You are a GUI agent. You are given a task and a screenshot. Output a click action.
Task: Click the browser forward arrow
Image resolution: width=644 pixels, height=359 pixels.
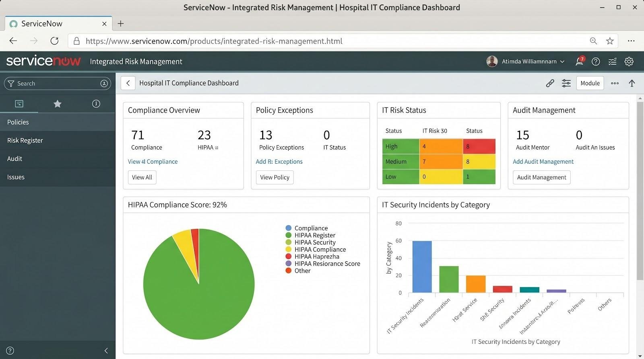pos(34,41)
